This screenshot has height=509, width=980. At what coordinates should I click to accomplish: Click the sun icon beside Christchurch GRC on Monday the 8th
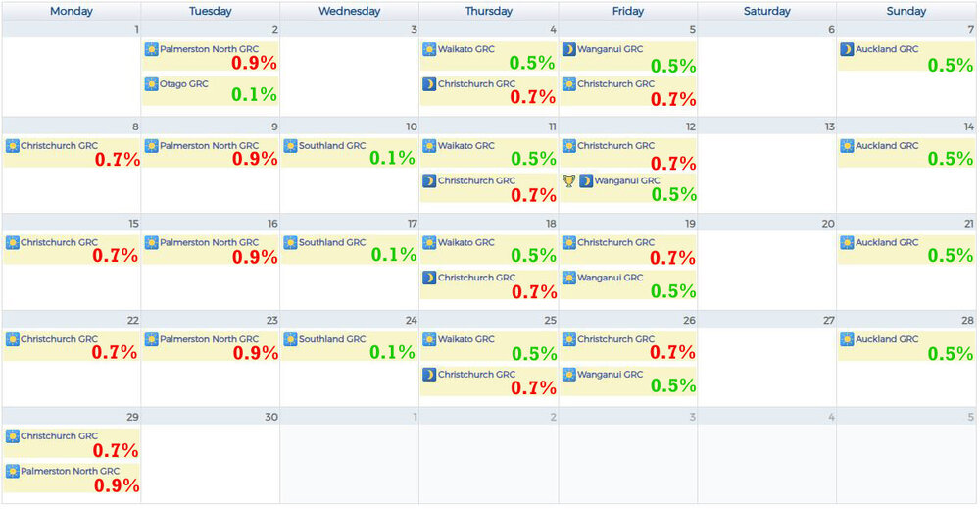click(12, 146)
